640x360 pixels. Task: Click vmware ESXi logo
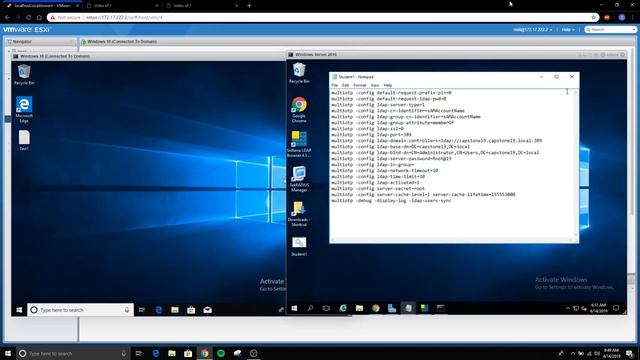tap(27, 30)
